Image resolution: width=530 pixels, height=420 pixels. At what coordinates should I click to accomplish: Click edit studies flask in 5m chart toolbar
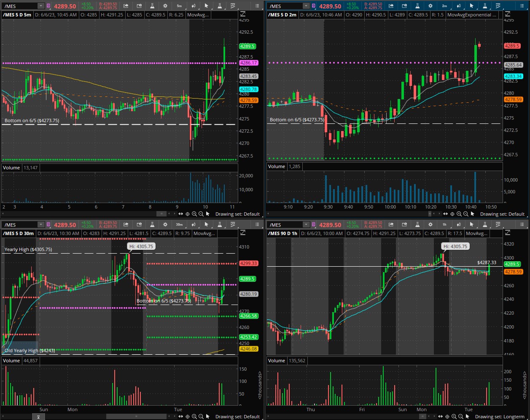152,6
